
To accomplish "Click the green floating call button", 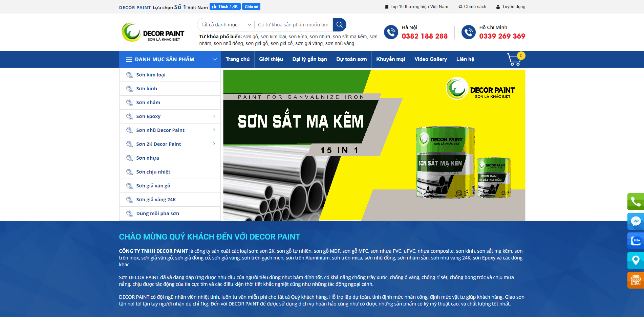I will [x=636, y=202].
